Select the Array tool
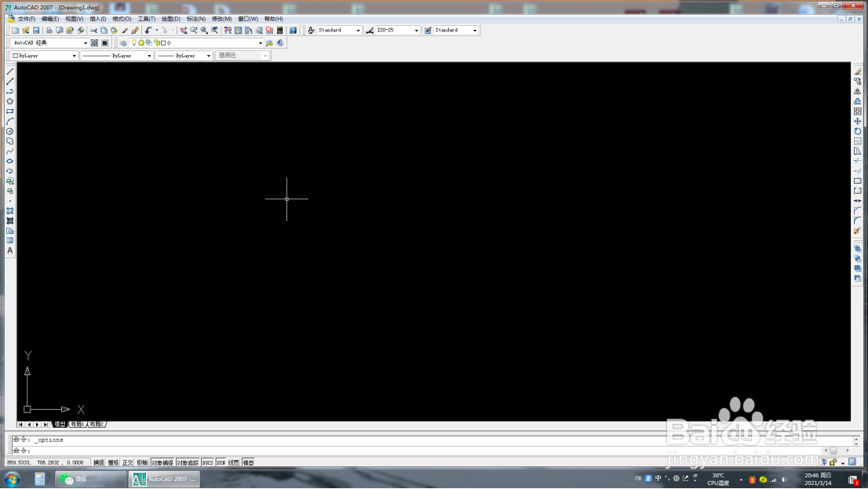This screenshot has height=489, width=868. pyautogui.click(x=858, y=111)
